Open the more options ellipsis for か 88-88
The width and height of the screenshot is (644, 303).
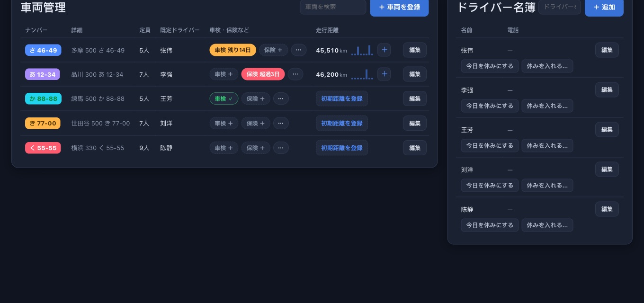click(x=281, y=98)
